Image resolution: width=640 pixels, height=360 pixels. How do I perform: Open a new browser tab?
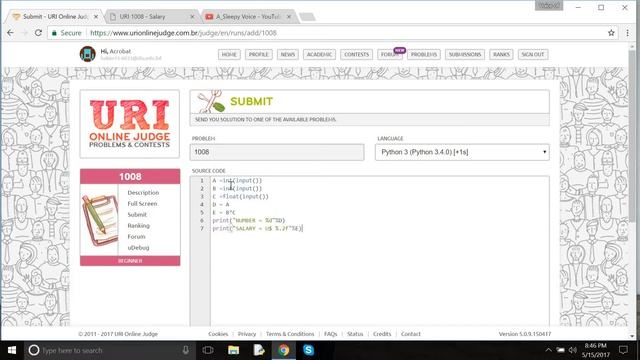click(307, 17)
